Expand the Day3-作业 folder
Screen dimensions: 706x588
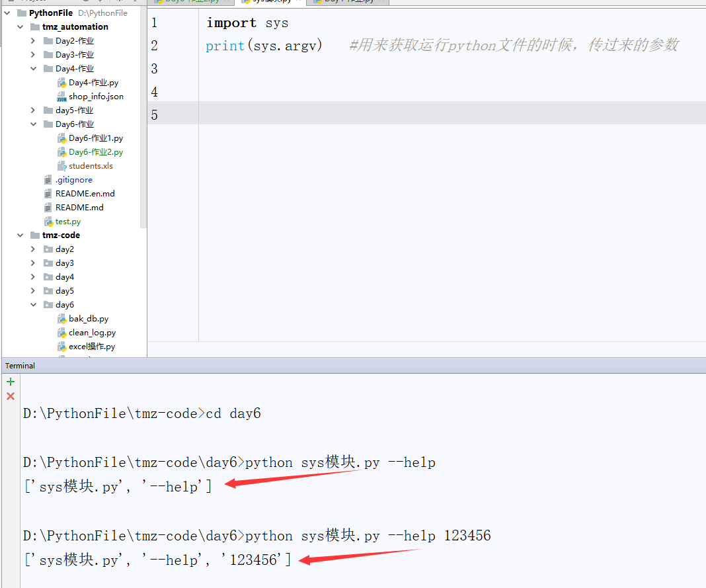pos(33,54)
